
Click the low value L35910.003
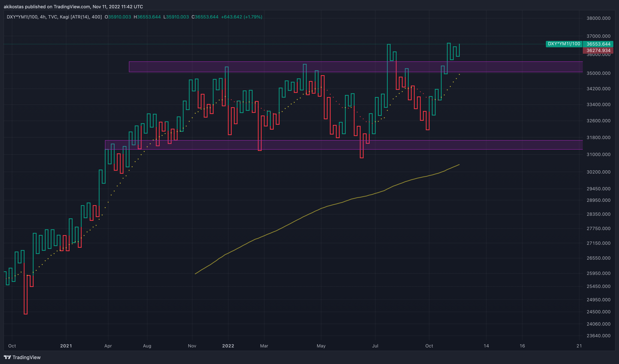pos(176,17)
